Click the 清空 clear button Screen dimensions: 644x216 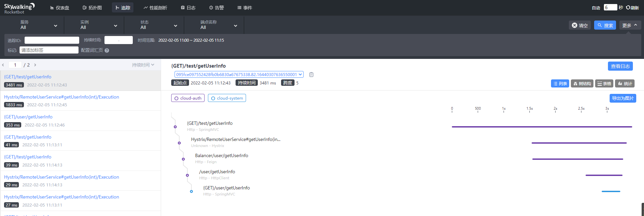(x=580, y=25)
